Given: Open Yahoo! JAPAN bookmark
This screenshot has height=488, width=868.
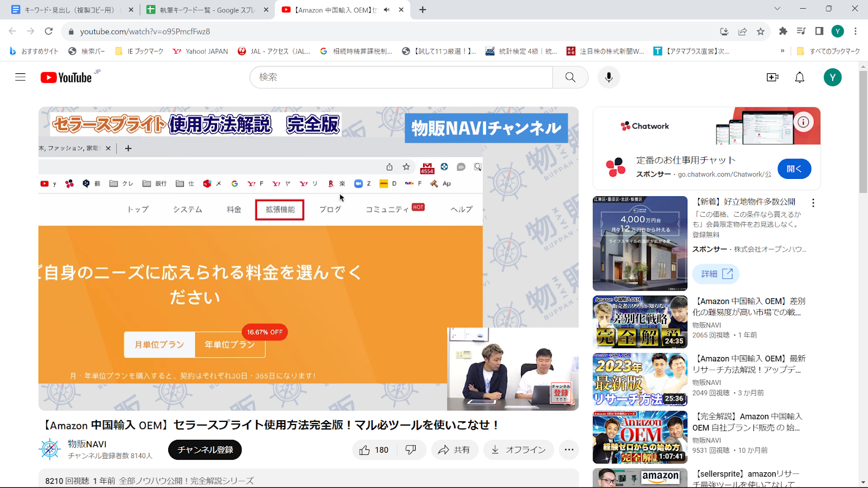Looking at the screenshot, I should pyautogui.click(x=200, y=51).
